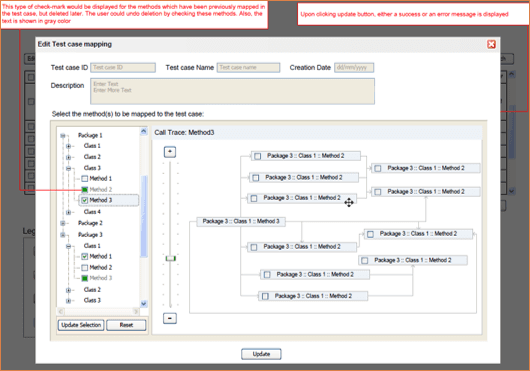Click the Test case ID field

123,68
